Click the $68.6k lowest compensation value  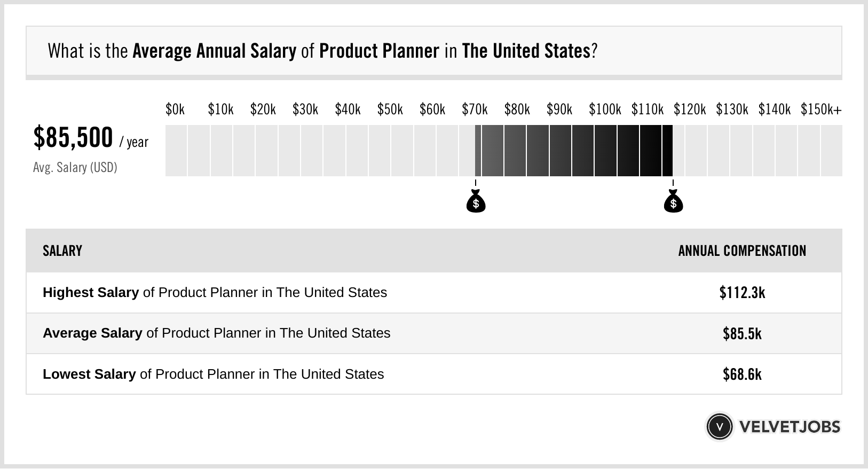pyautogui.click(x=742, y=374)
